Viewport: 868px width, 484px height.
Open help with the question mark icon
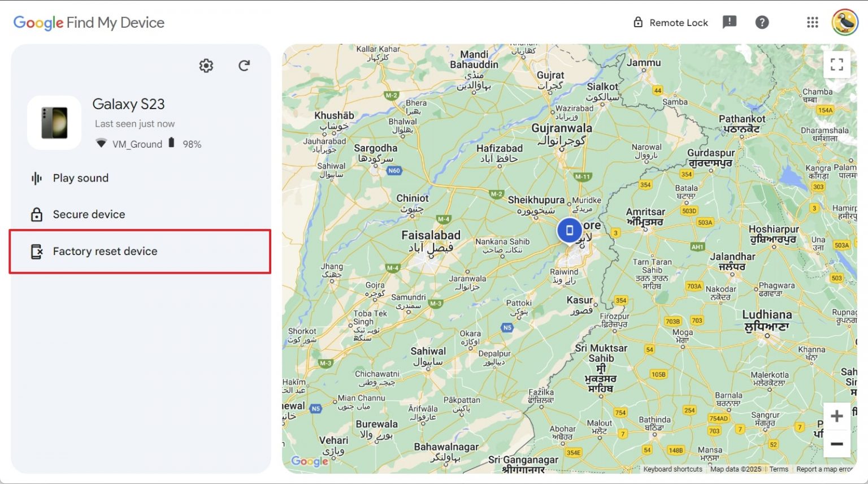click(762, 22)
